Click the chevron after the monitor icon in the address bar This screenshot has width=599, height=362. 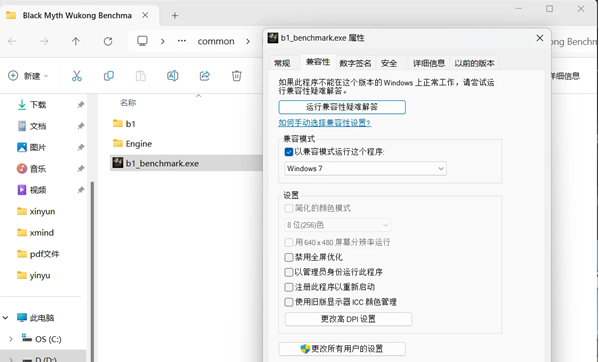pos(163,41)
